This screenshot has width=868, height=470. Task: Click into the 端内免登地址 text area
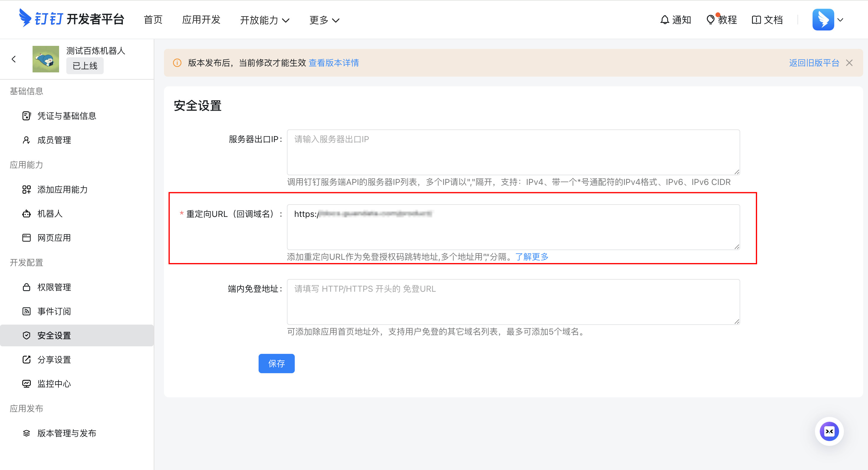[513, 302]
